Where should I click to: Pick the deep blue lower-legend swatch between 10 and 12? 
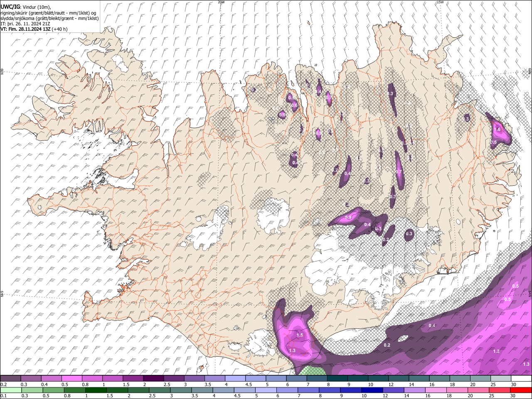(372, 390)
